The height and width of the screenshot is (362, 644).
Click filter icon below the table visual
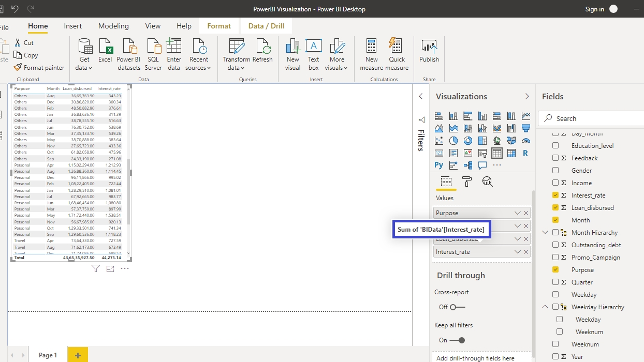(x=96, y=268)
